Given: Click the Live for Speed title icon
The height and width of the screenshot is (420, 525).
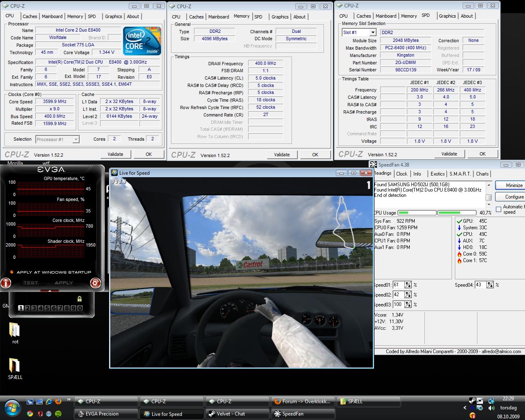Looking at the screenshot, I should click(114, 173).
